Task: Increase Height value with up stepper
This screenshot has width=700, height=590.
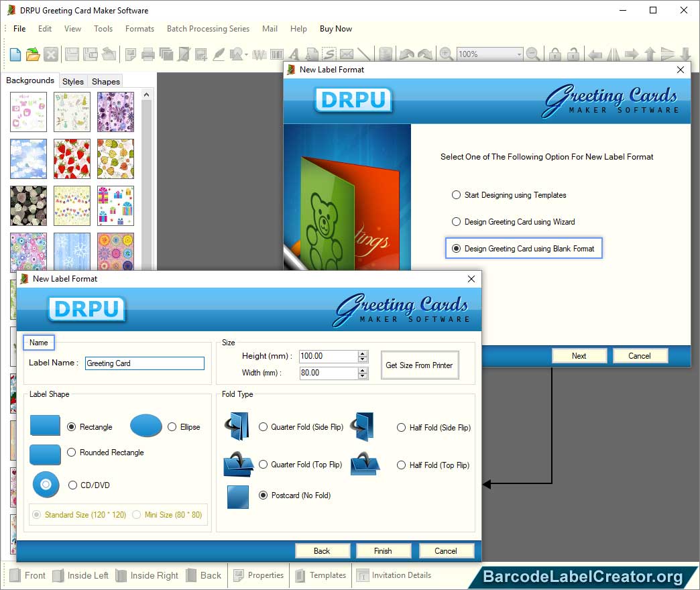Action: (x=363, y=353)
